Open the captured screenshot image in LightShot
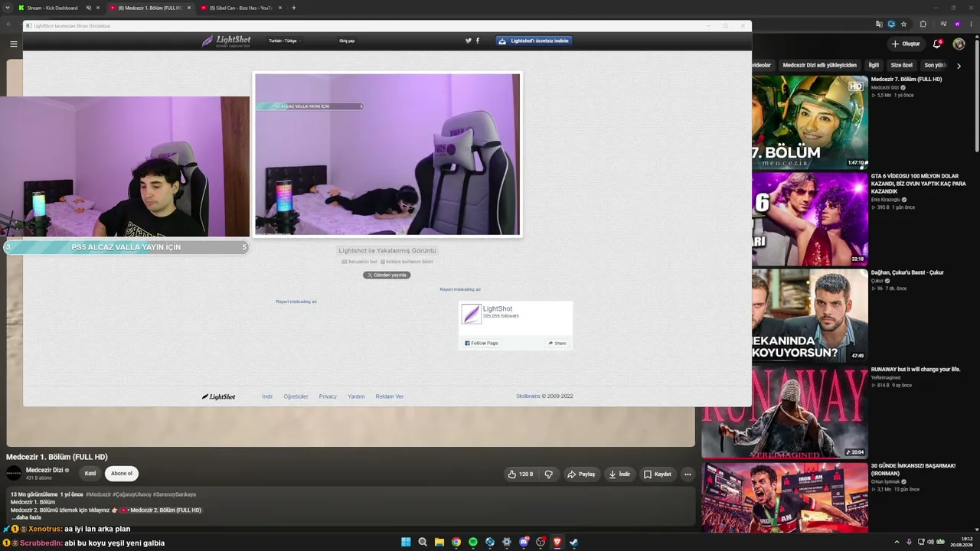Viewport: 980px width, 551px height. click(387, 155)
